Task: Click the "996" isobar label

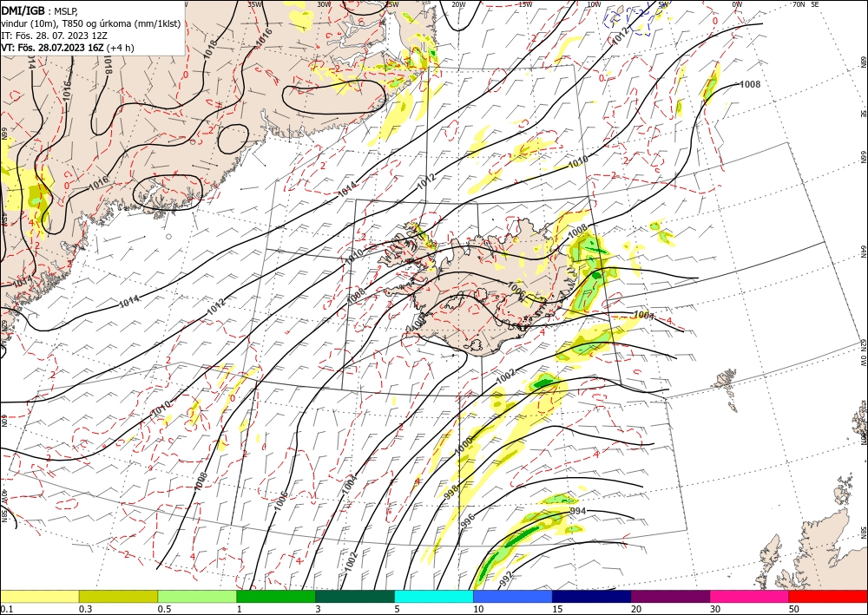Action: point(468,520)
